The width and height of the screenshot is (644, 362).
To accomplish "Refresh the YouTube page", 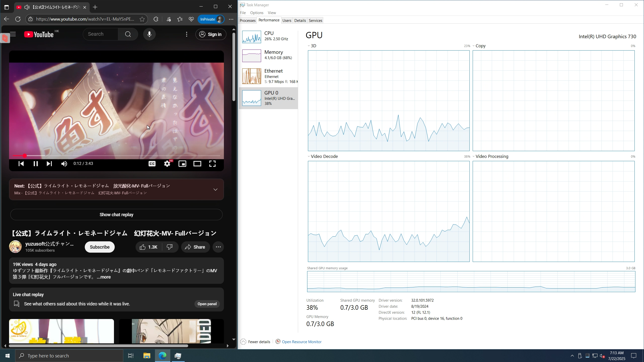I will [x=18, y=19].
